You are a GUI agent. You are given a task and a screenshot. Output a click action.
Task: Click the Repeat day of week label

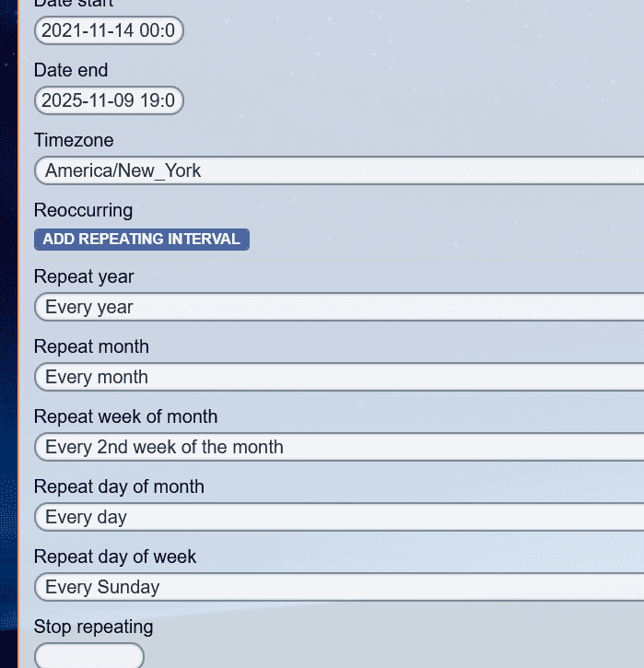tap(115, 557)
